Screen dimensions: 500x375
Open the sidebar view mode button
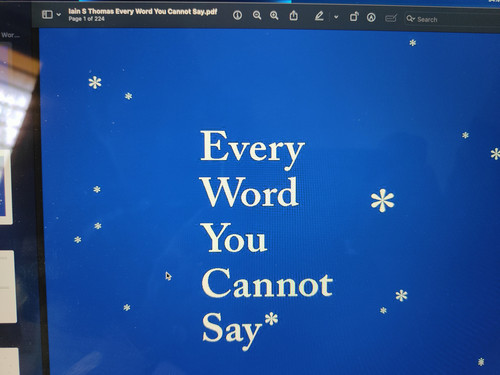[47, 14]
